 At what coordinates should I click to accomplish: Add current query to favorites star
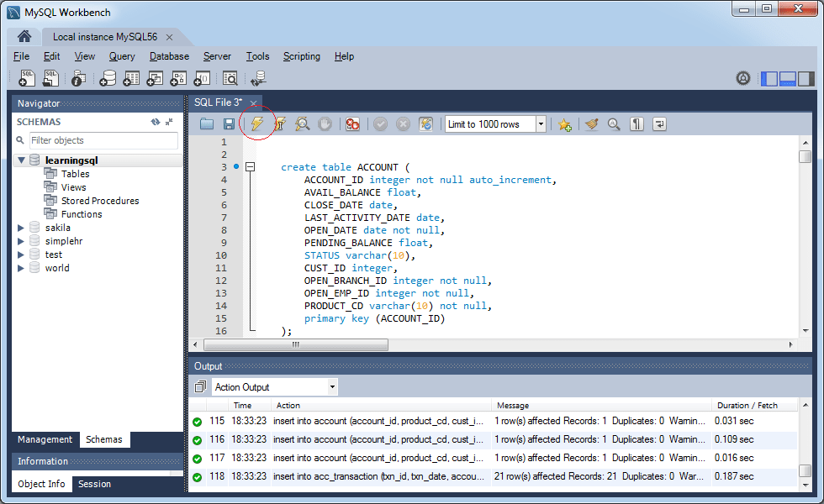pyautogui.click(x=564, y=124)
